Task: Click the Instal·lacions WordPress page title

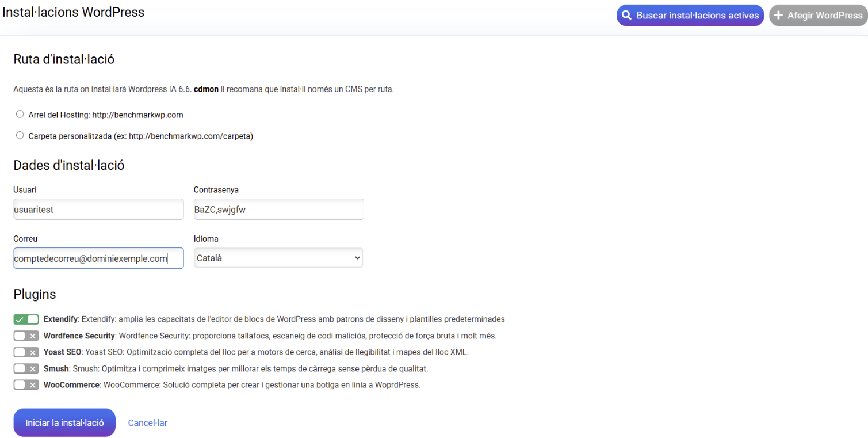Action: click(x=74, y=12)
